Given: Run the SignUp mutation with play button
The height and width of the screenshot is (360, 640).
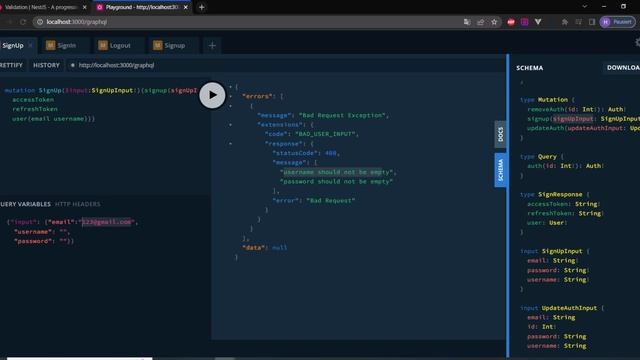Looking at the screenshot, I should tap(212, 95).
